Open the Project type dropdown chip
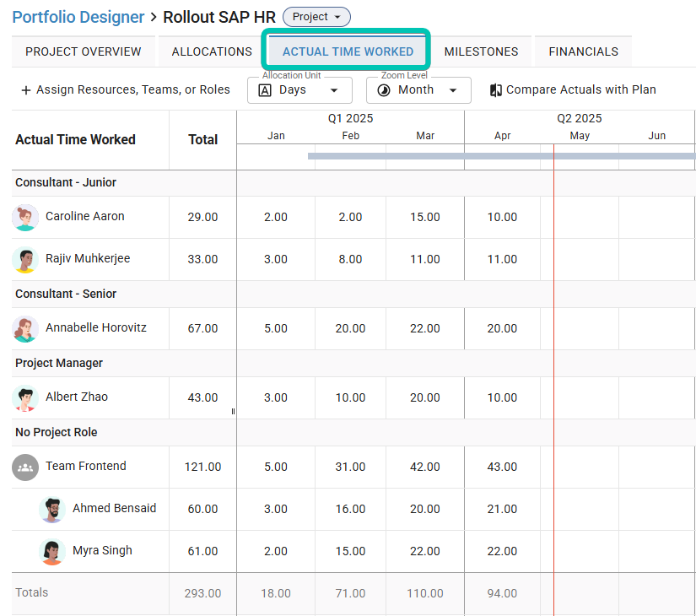 (316, 17)
